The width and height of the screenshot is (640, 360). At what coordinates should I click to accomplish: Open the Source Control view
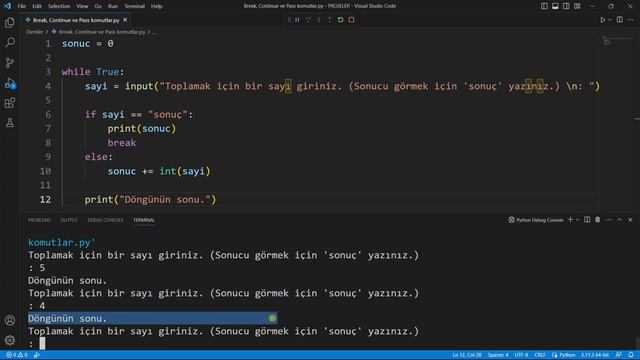pyautogui.click(x=10, y=62)
